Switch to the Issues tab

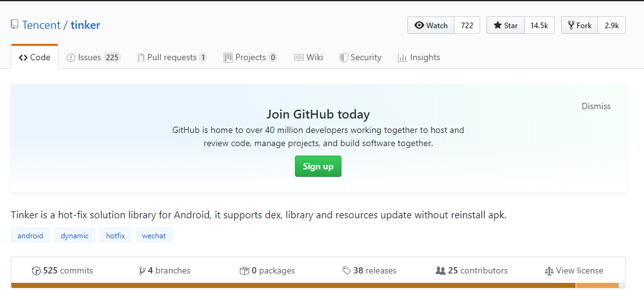click(x=94, y=58)
